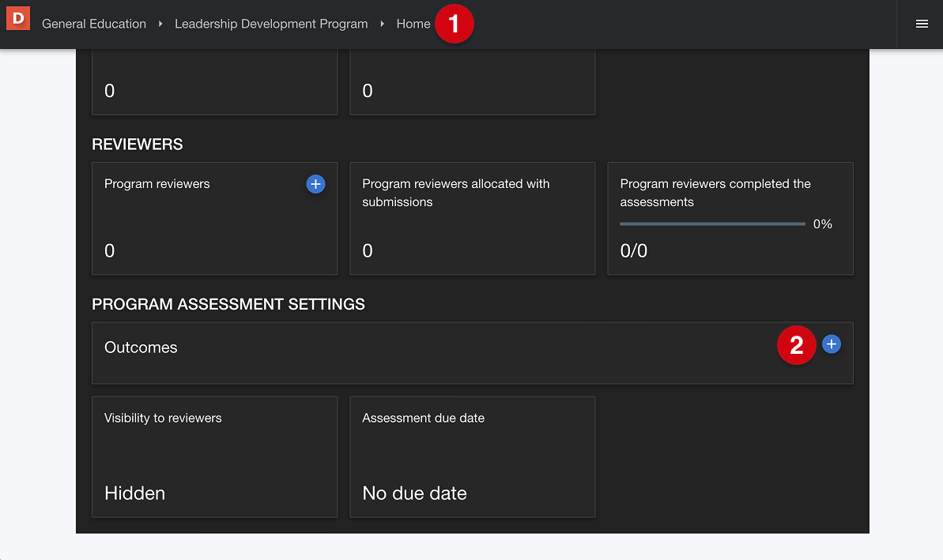Open the Program reviewers card
Image resolution: width=943 pixels, height=560 pixels.
click(215, 219)
